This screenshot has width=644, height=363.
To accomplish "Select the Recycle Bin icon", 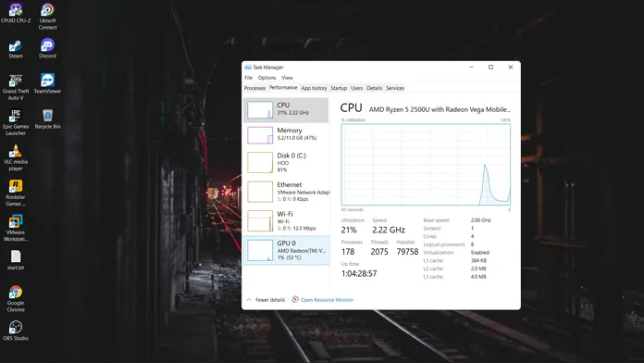I will click(47, 119).
